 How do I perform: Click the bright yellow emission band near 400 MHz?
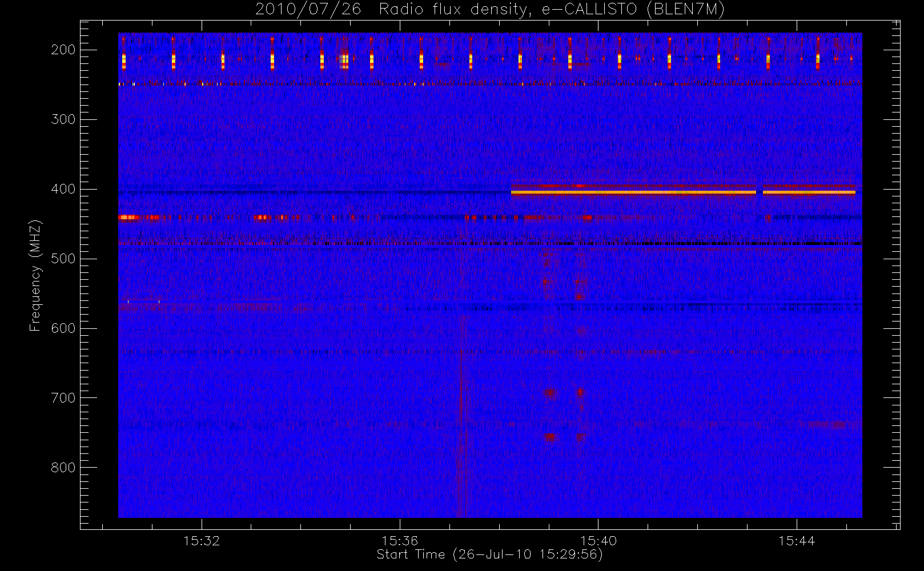click(x=683, y=192)
